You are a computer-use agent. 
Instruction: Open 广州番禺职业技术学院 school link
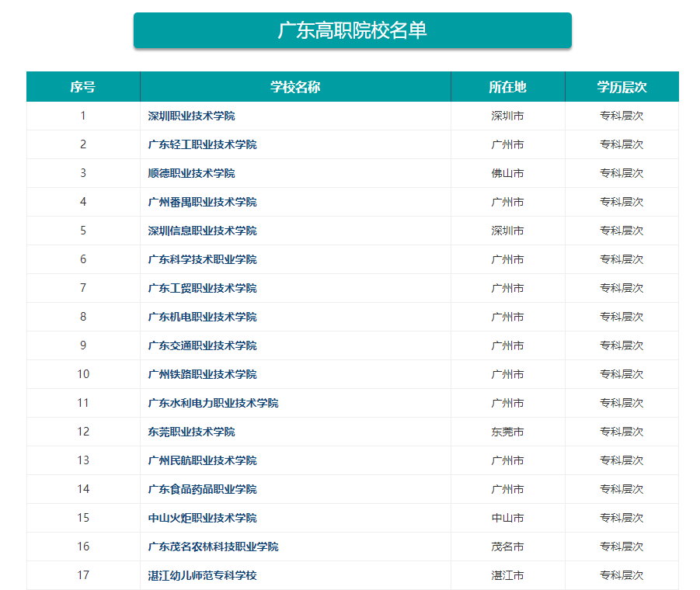[202, 202]
